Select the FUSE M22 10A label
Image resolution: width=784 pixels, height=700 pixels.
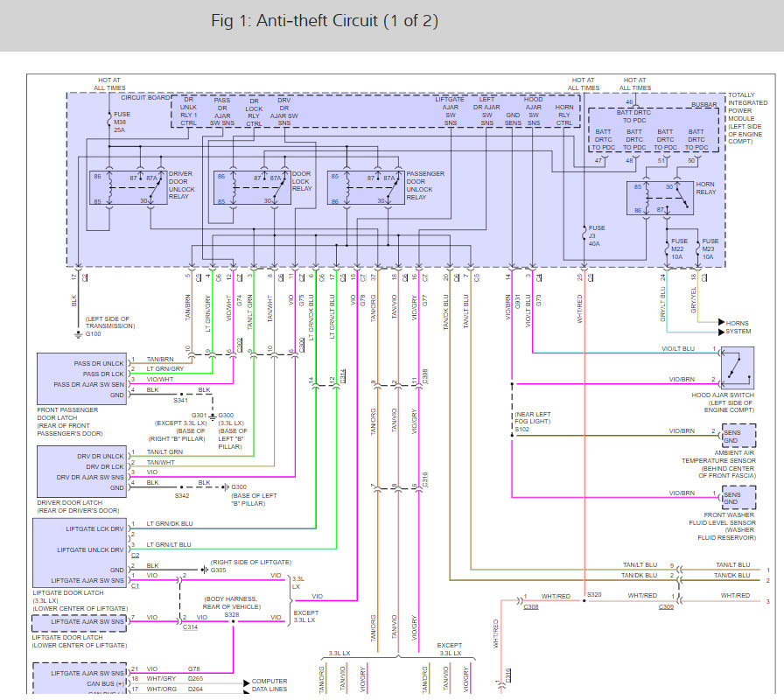(679, 248)
